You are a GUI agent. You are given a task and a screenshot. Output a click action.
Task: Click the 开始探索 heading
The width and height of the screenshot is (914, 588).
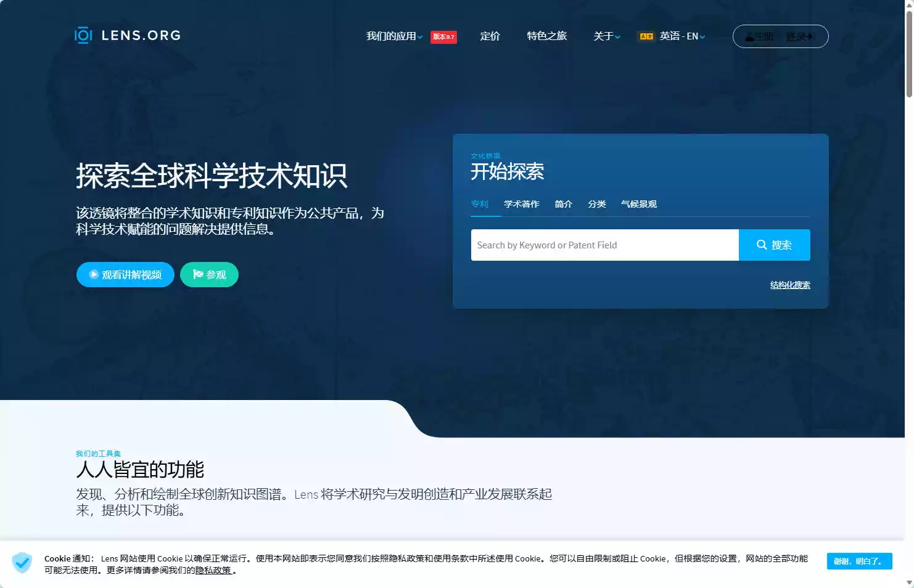pyautogui.click(x=508, y=171)
